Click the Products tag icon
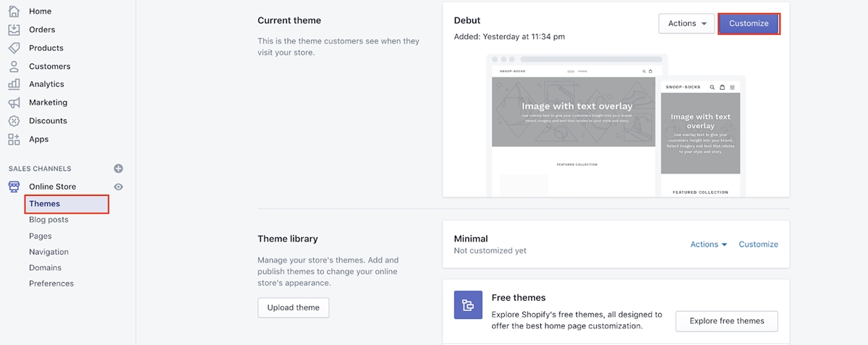This screenshot has height=345, width=868. (x=14, y=48)
